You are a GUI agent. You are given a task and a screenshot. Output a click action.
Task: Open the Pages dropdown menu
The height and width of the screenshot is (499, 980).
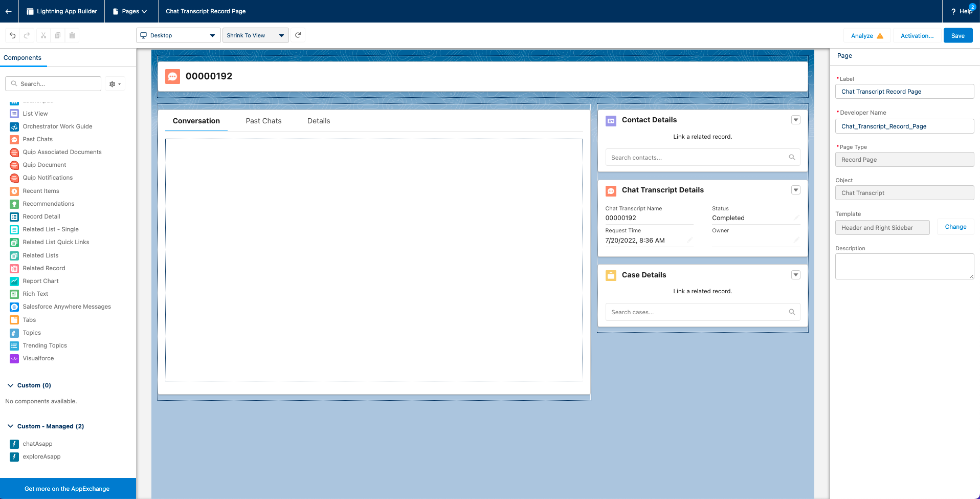click(130, 11)
